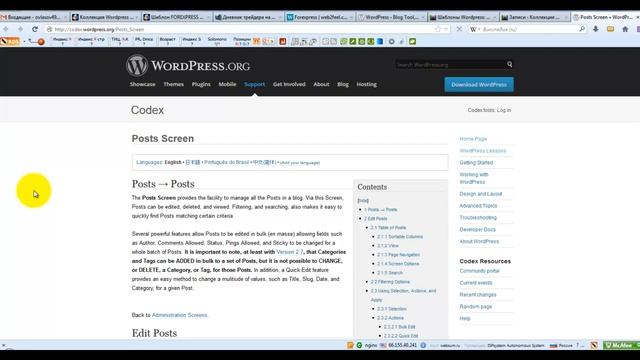
Task: Switch to the Шаблоны Wordpress tab
Action: point(462,17)
